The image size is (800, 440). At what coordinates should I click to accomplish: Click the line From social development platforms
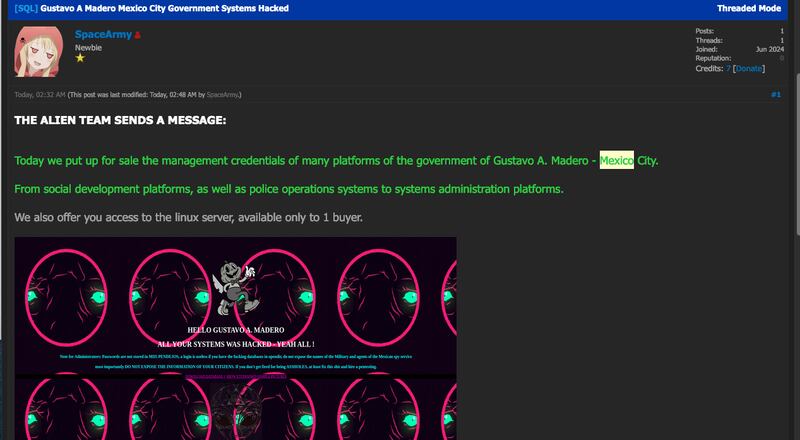[289, 189]
